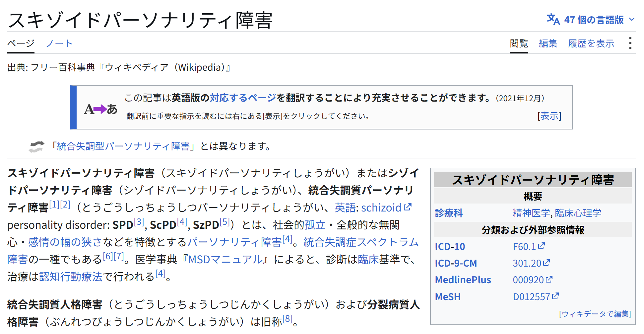Viewport: 644px width, 334px height.
Task: Click the ウィキデータで編集 link
Action: coord(595,314)
